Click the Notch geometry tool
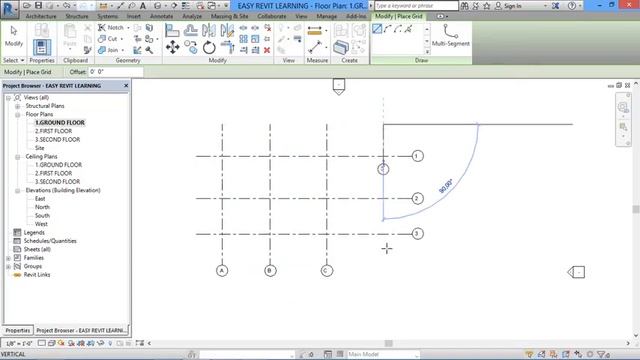This screenshot has height=360, width=640. click(x=111, y=27)
